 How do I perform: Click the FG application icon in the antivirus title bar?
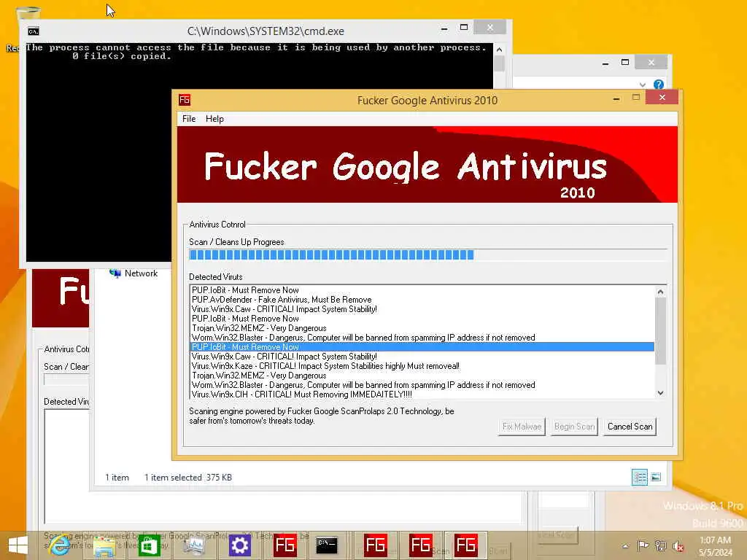pyautogui.click(x=185, y=100)
